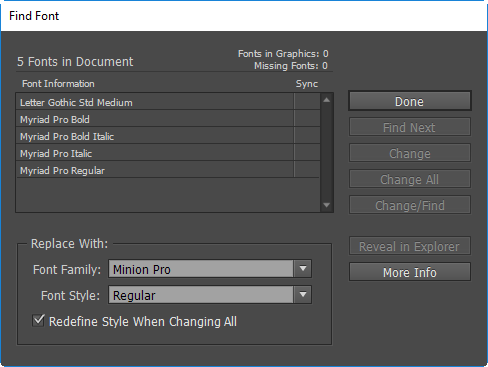488x367 pixels.
Task: Click the Change/Find button
Action: pos(410,205)
